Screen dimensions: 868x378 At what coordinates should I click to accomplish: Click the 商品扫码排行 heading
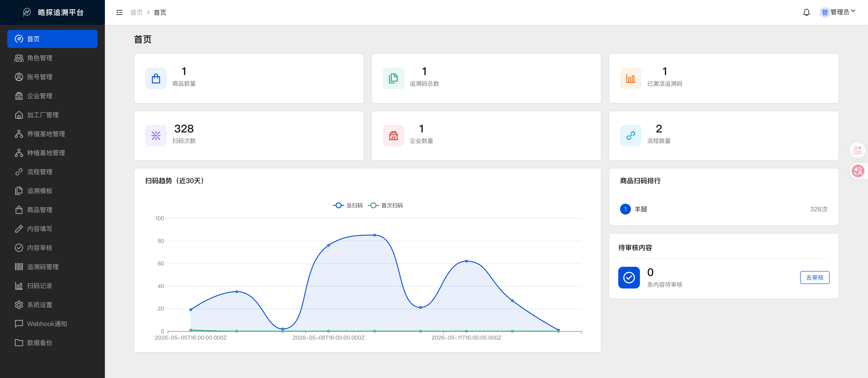click(x=640, y=181)
